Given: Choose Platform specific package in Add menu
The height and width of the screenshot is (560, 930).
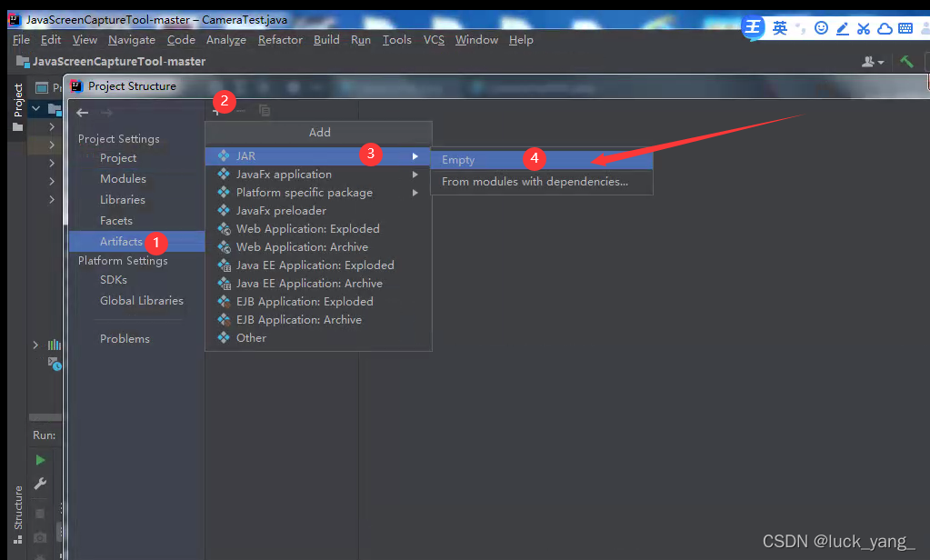Looking at the screenshot, I should click(318, 192).
